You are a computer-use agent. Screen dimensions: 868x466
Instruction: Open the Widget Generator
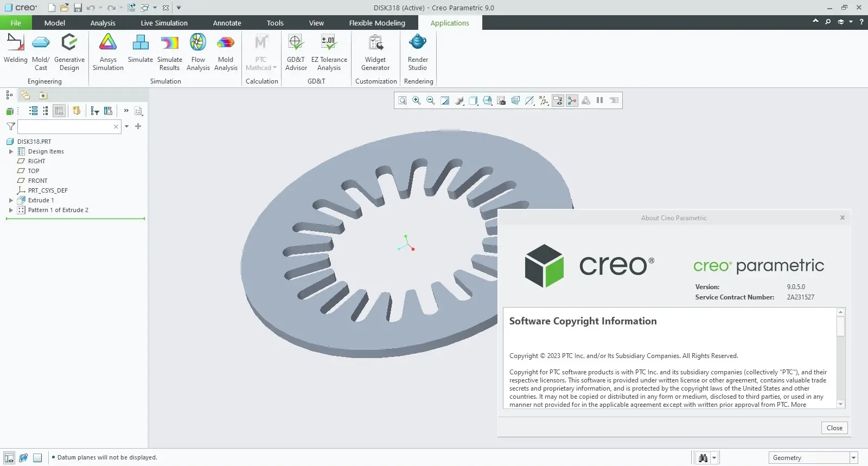pos(375,52)
